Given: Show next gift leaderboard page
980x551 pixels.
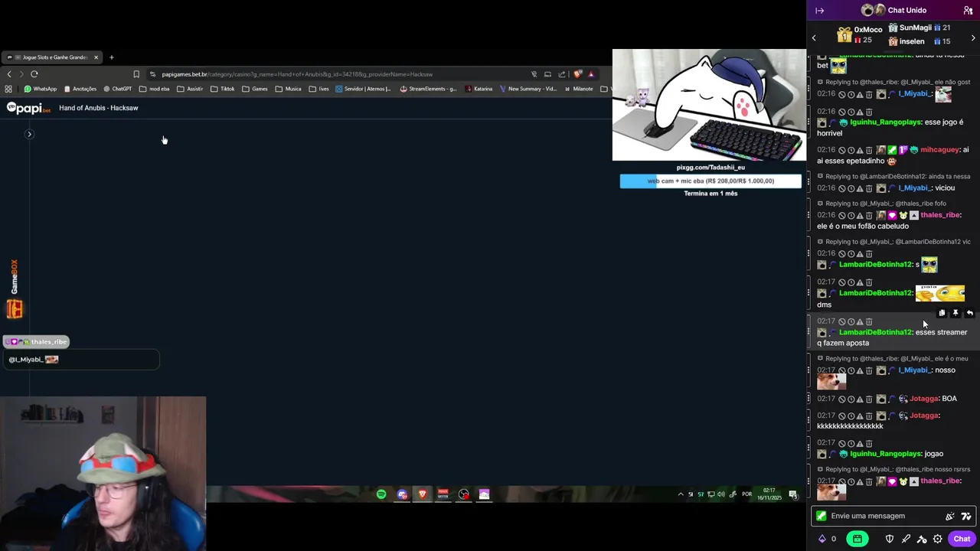Looking at the screenshot, I should coord(973,37).
